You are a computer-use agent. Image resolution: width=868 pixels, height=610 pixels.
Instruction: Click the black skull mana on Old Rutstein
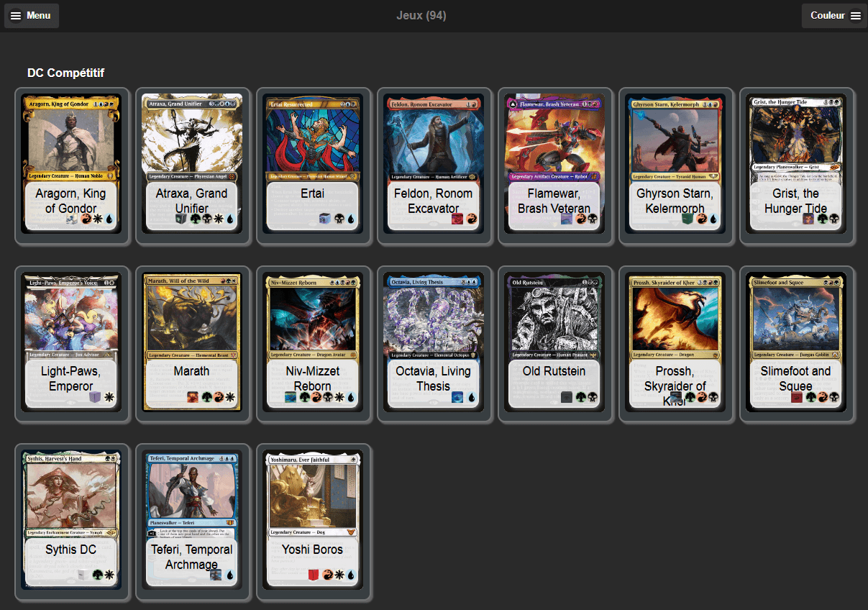(x=593, y=397)
